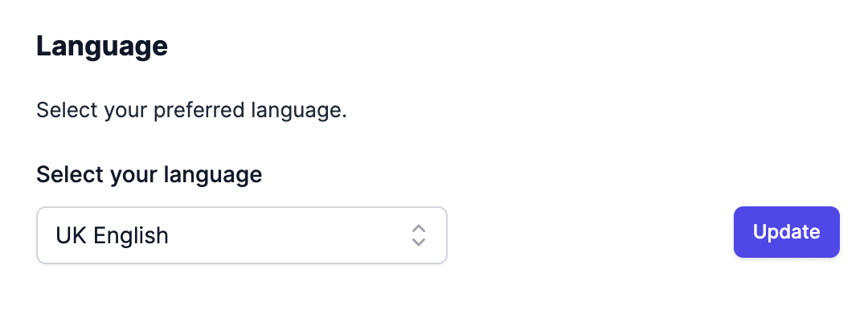Click the "Select your language" field label
Screen dimensions: 868x326
pos(149,174)
